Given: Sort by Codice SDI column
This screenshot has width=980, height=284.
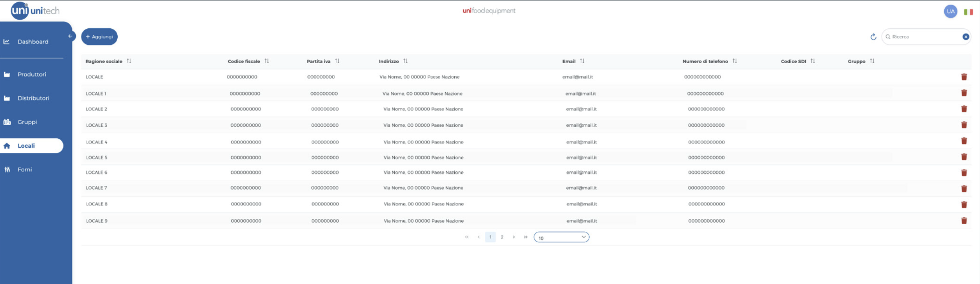Looking at the screenshot, I should click(812, 61).
